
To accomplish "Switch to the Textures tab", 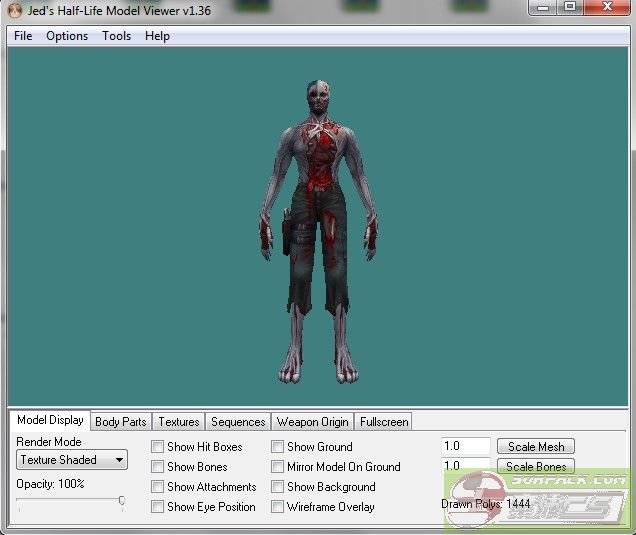I will (179, 422).
